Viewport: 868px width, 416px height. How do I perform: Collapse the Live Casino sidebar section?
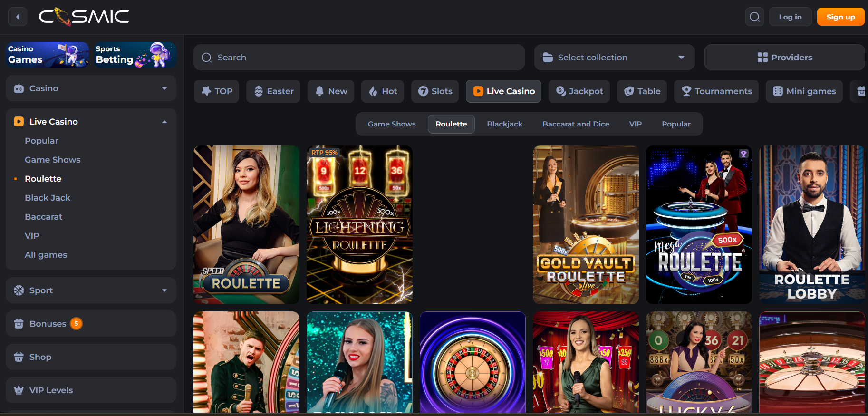tap(91, 122)
